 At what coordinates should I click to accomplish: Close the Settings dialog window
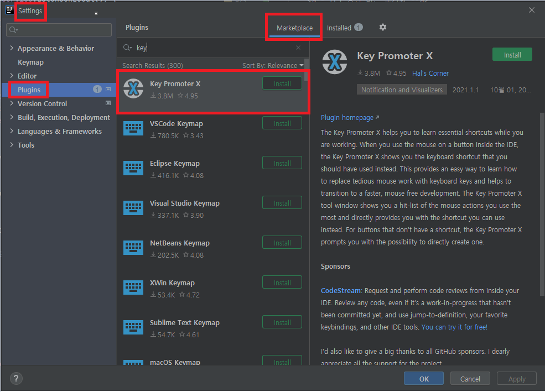(532, 10)
